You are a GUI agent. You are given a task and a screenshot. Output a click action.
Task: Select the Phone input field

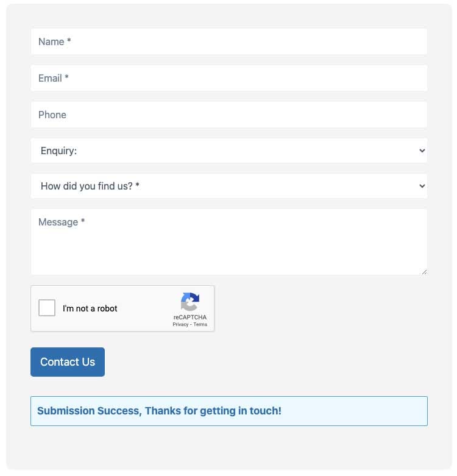point(228,115)
